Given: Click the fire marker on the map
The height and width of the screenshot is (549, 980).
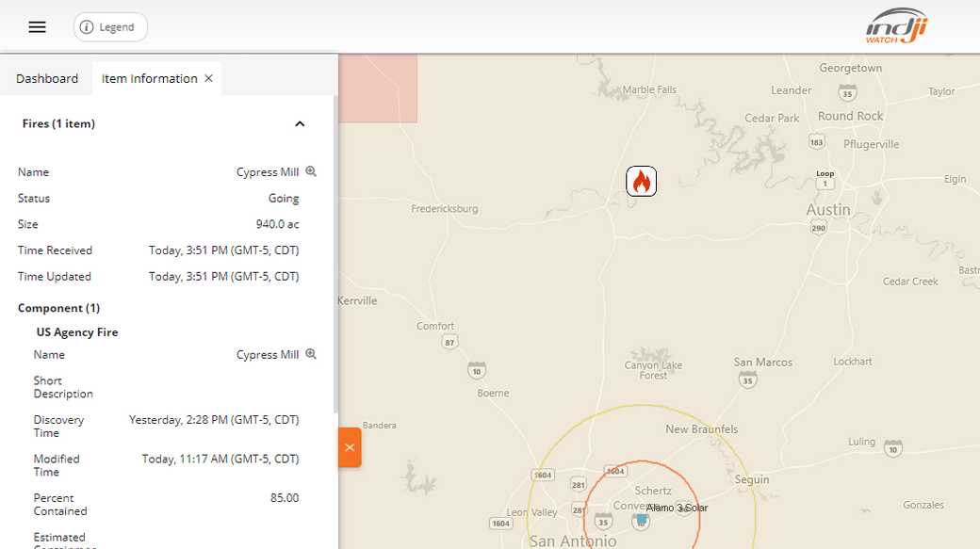Looking at the screenshot, I should [642, 181].
